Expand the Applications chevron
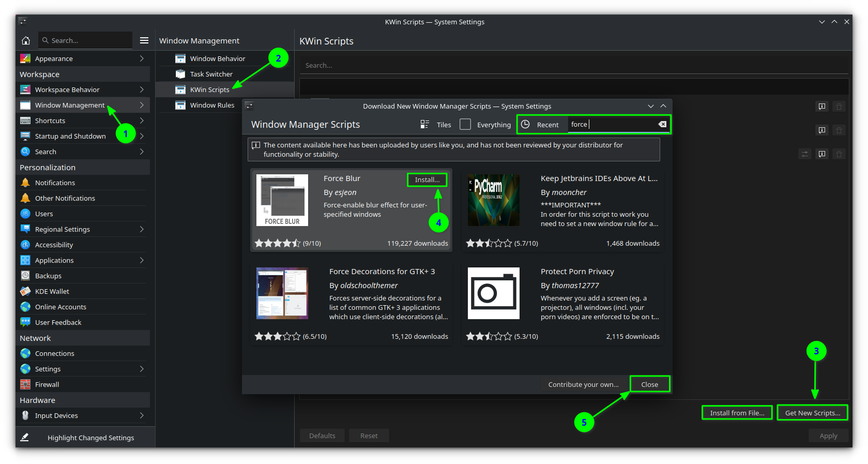Viewport: 868px width, 464px height. [142, 260]
